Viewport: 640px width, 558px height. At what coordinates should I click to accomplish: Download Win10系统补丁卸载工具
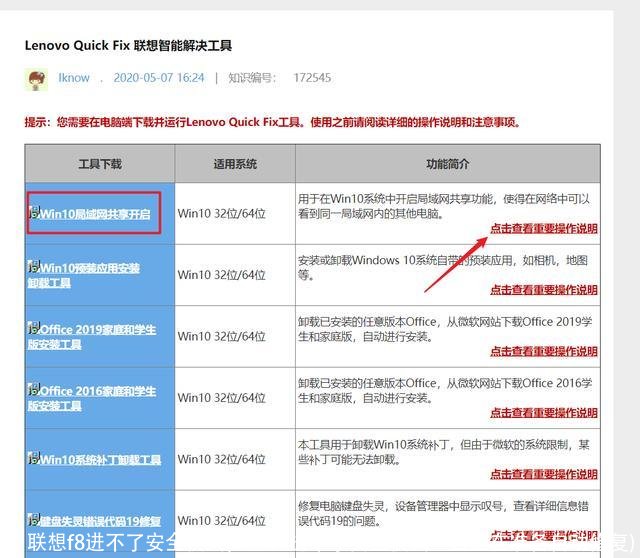coord(100,460)
